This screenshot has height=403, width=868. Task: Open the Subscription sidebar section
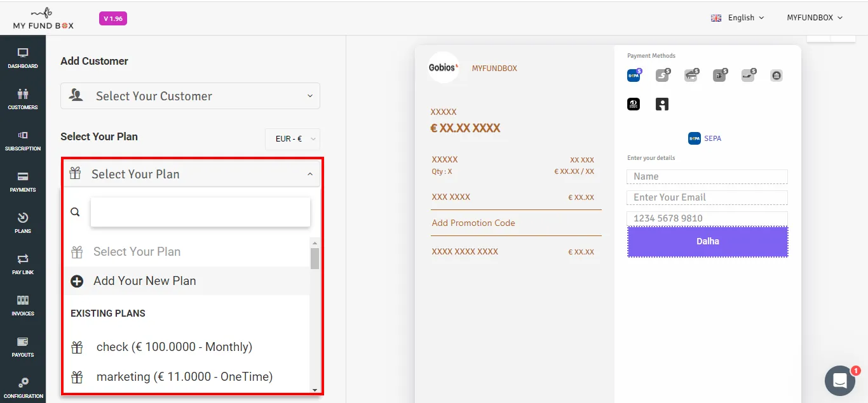click(x=23, y=140)
